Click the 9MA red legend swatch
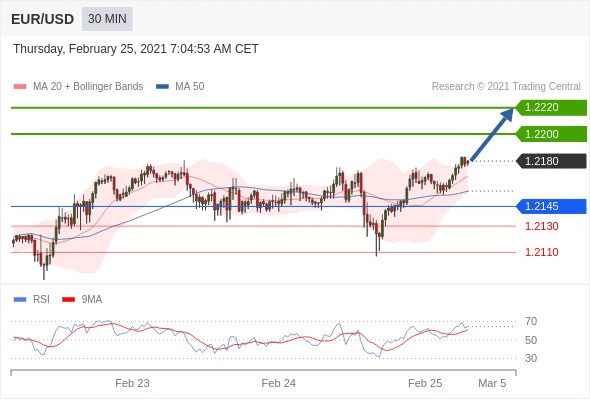 tap(68, 300)
